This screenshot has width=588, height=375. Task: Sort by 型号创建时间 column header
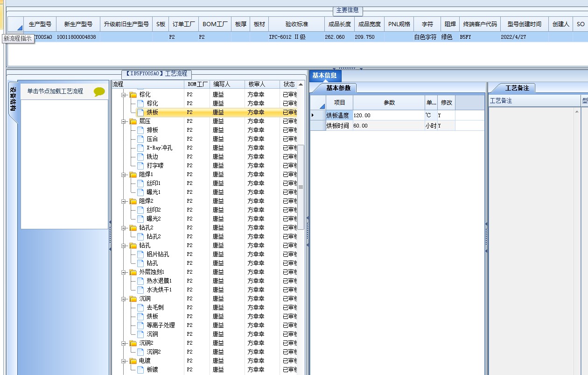tap(524, 24)
